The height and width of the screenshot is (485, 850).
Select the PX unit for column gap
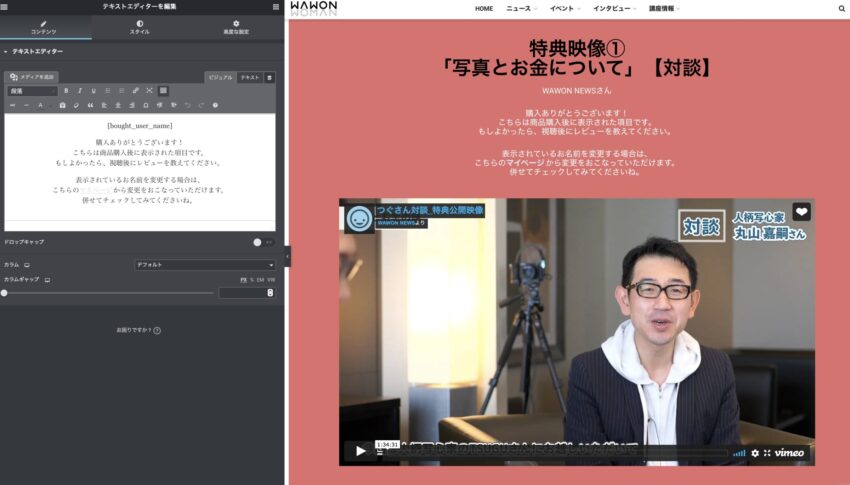tap(243, 279)
